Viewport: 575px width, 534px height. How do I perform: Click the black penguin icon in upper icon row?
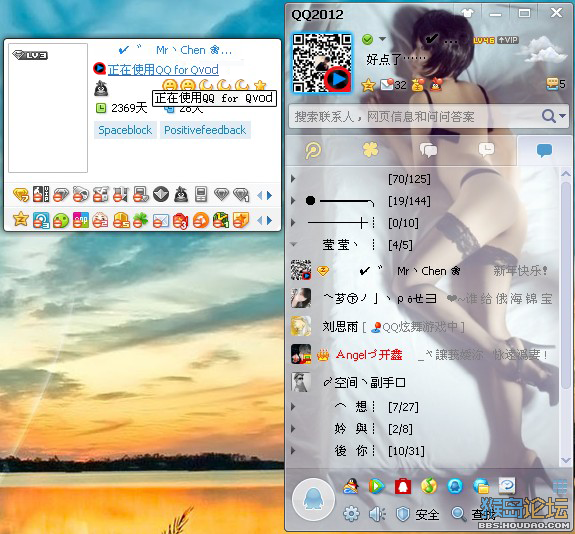[x=181, y=194]
